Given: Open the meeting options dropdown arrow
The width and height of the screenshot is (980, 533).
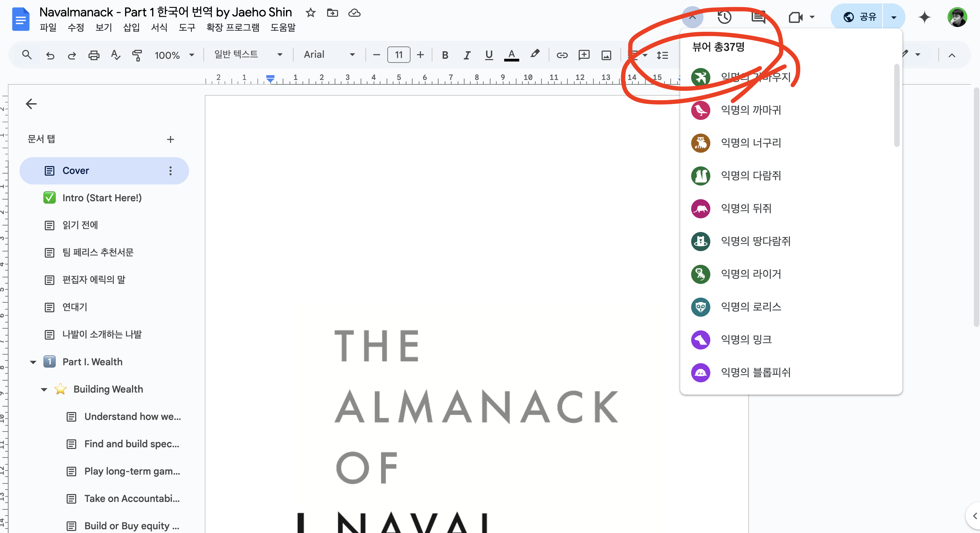Looking at the screenshot, I should (812, 17).
